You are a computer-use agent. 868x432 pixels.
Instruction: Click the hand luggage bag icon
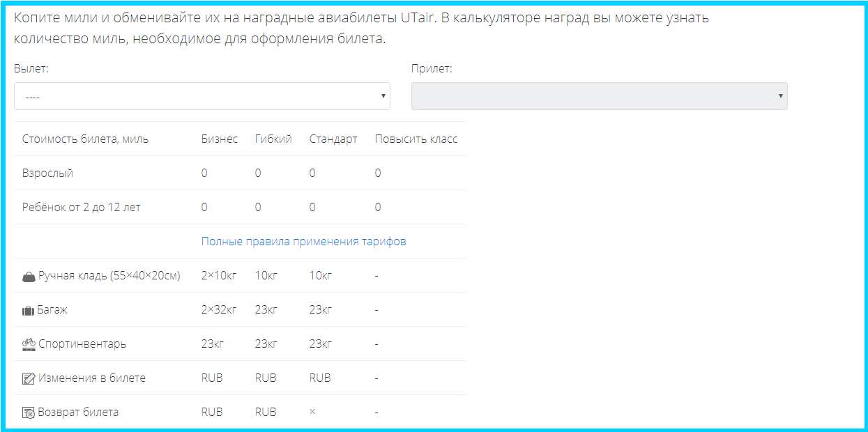pyautogui.click(x=29, y=276)
